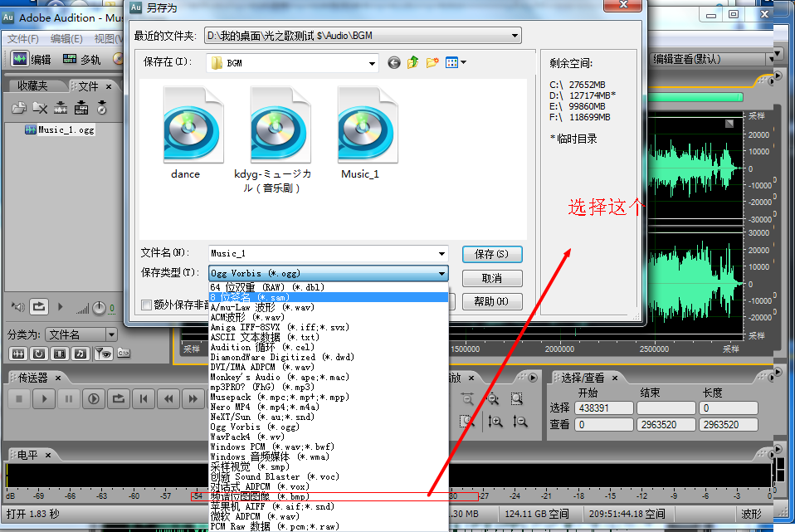Viewport: 795px width, 532px height.
Task: Click the edit file waveform icon in Files panel
Action: (x=61, y=108)
